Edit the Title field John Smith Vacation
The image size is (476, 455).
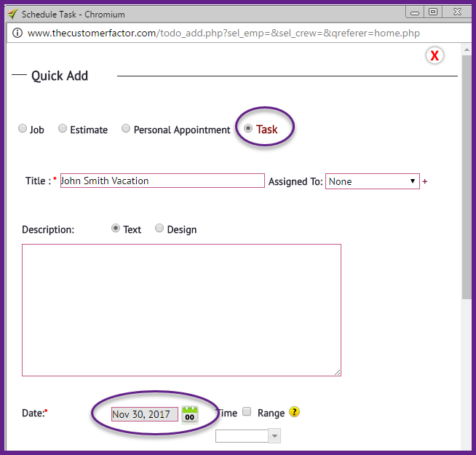(162, 181)
